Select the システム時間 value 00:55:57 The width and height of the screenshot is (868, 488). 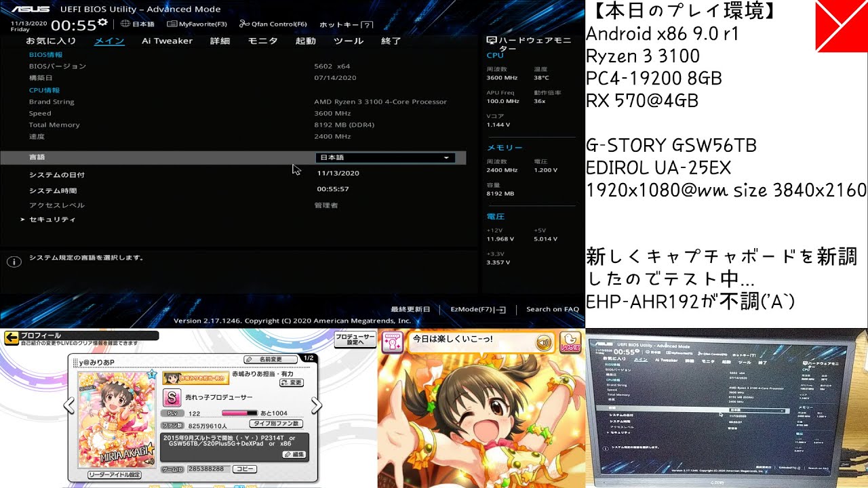[333, 189]
